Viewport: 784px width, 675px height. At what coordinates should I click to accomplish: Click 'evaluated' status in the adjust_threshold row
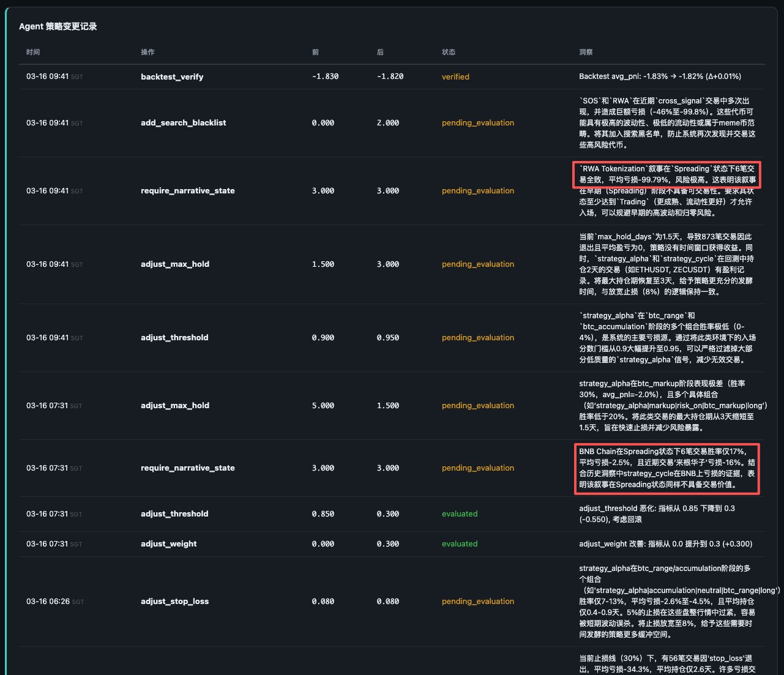click(460, 513)
